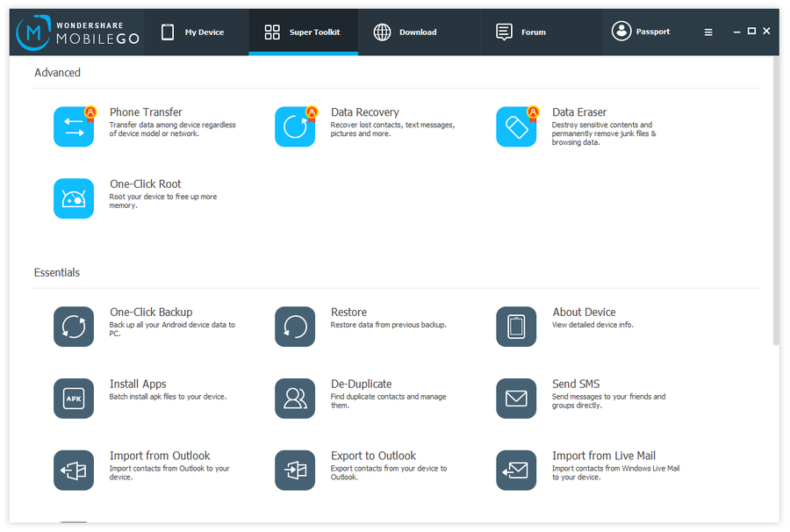Open the Passport account tab
The image size is (790, 532).
[641, 32]
